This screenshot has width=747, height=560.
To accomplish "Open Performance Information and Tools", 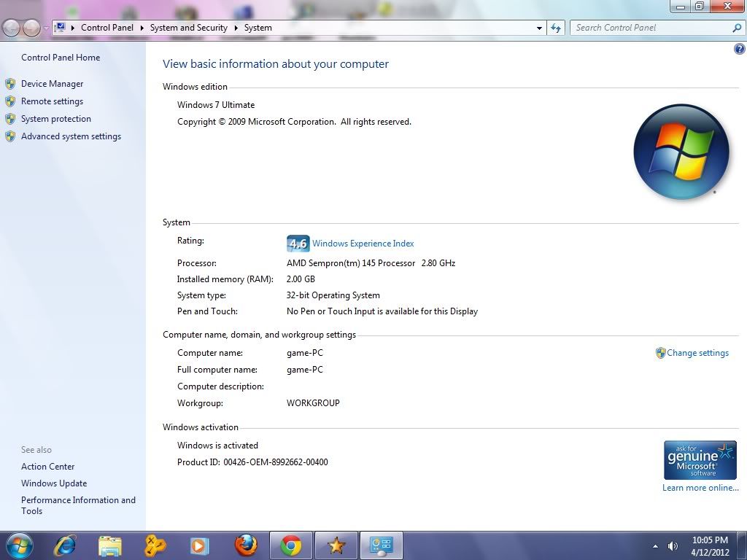I will pos(78,505).
